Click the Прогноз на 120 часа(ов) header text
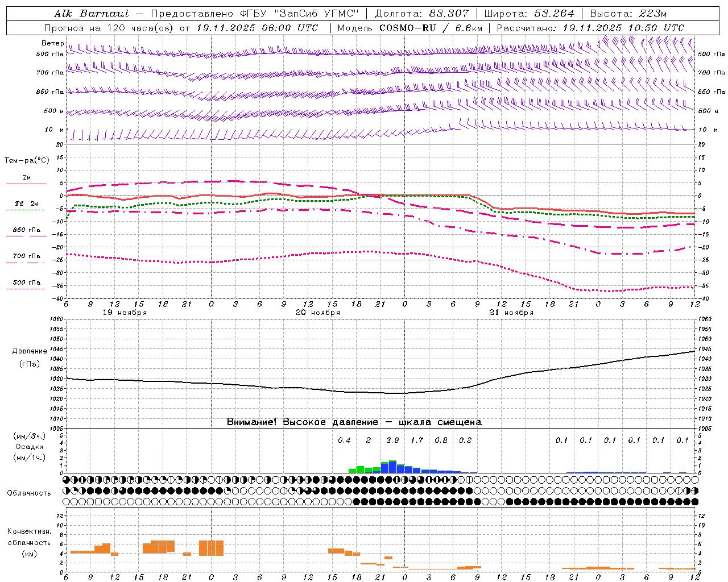Image resolution: width=728 pixels, height=582 pixels. (x=110, y=28)
